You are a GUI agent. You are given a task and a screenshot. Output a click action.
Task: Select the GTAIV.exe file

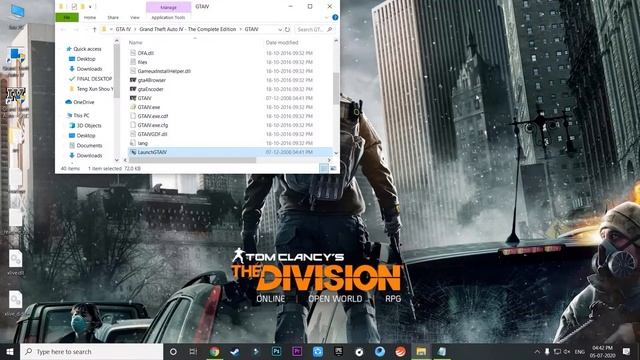tap(149, 107)
